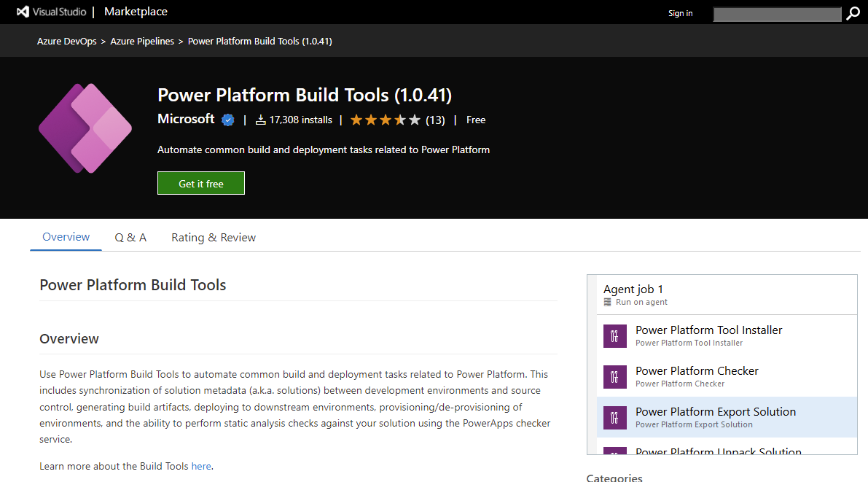The height and width of the screenshot is (482, 868).
Task: Click the star rating icons
Action: [x=386, y=120]
